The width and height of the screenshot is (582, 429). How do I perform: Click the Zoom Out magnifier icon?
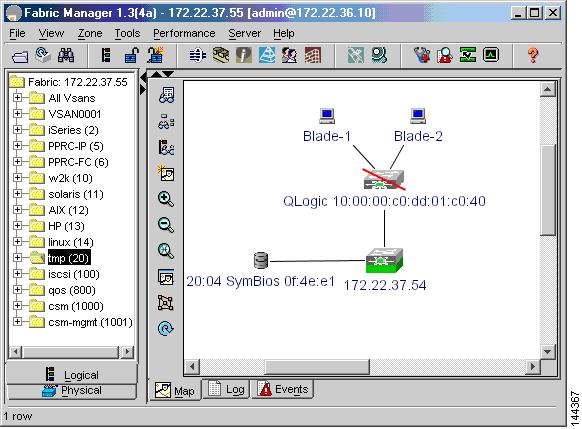pyautogui.click(x=166, y=225)
